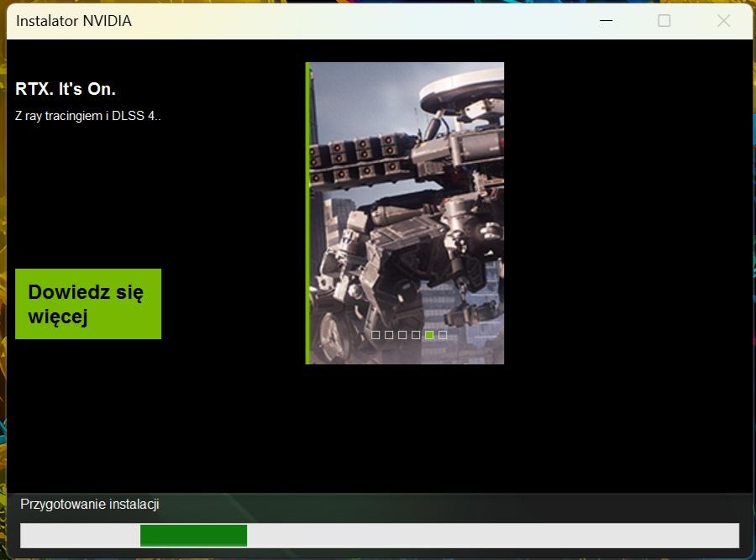Select the first slideshow indicator square

pyautogui.click(x=375, y=334)
